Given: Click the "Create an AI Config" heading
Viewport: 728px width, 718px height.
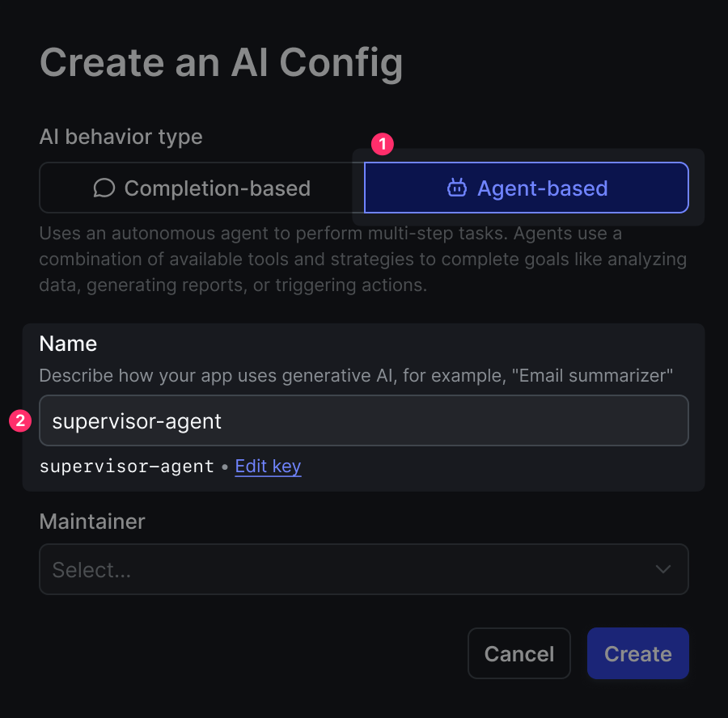Looking at the screenshot, I should coord(221,63).
